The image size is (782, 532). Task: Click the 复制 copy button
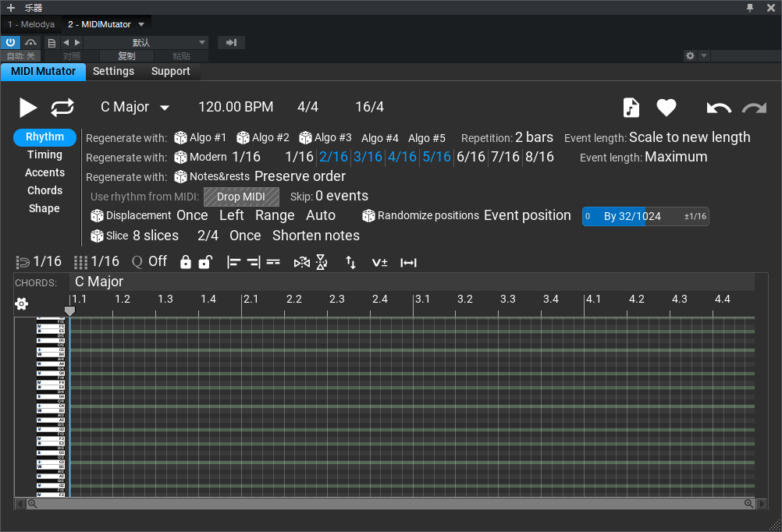point(126,56)
